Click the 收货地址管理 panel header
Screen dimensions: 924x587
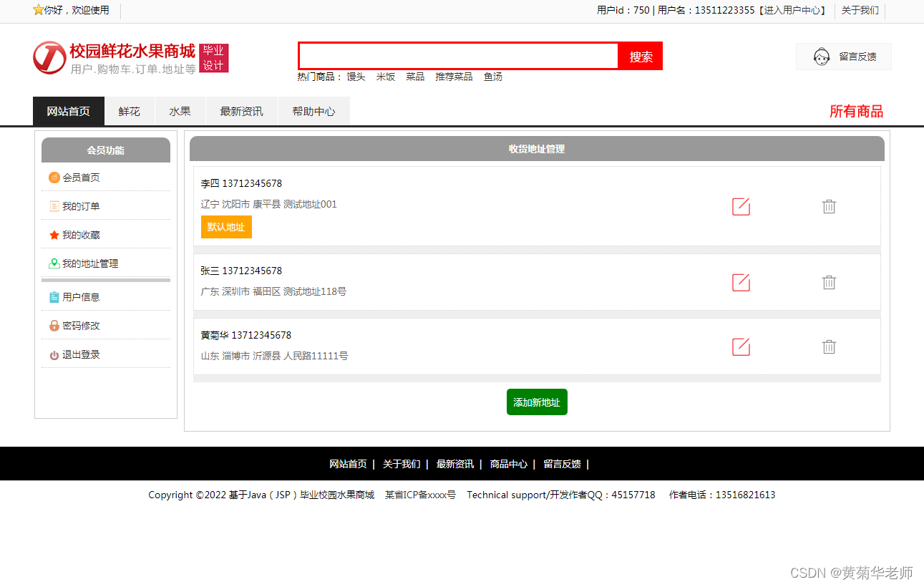coord(537,149)
